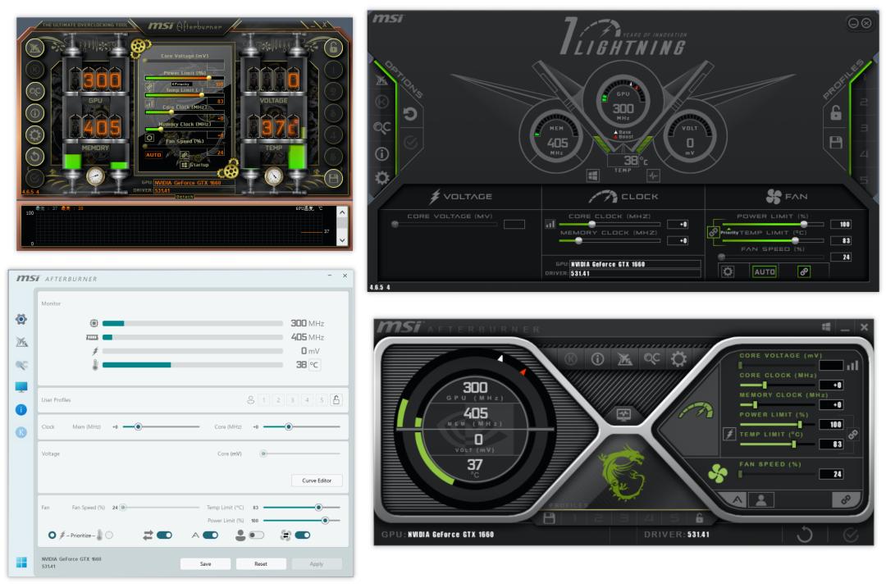Open OC Scanner in the Lightning skin Options

click(384, 125)
